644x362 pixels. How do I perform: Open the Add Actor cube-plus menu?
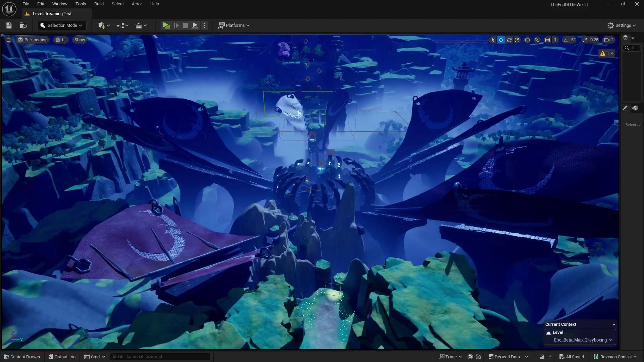pos(104,25)
